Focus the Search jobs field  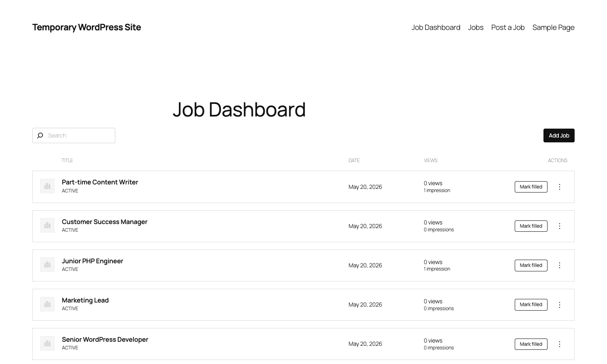(x=74, y=135)
